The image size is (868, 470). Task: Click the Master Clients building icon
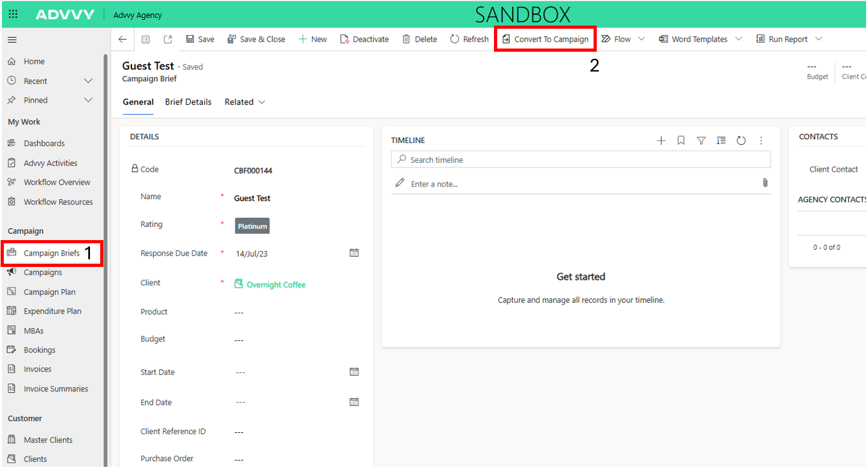pos(11,439)
